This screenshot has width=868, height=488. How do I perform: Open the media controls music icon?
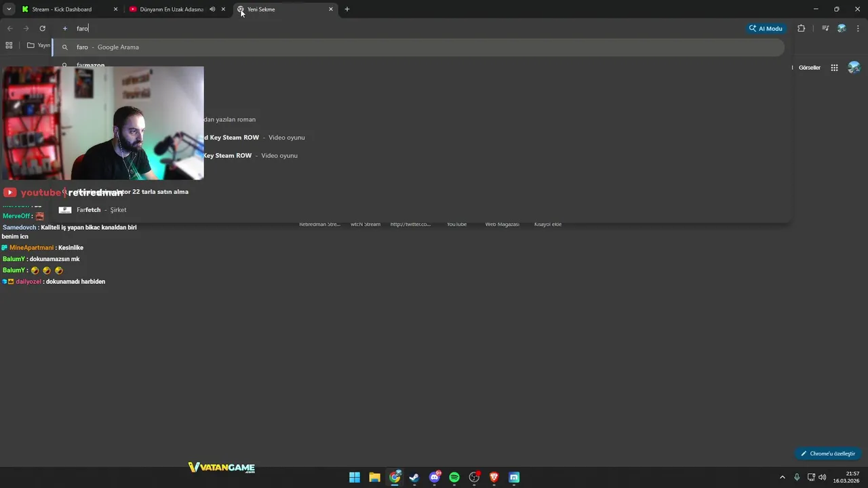[x=825, y=28]
